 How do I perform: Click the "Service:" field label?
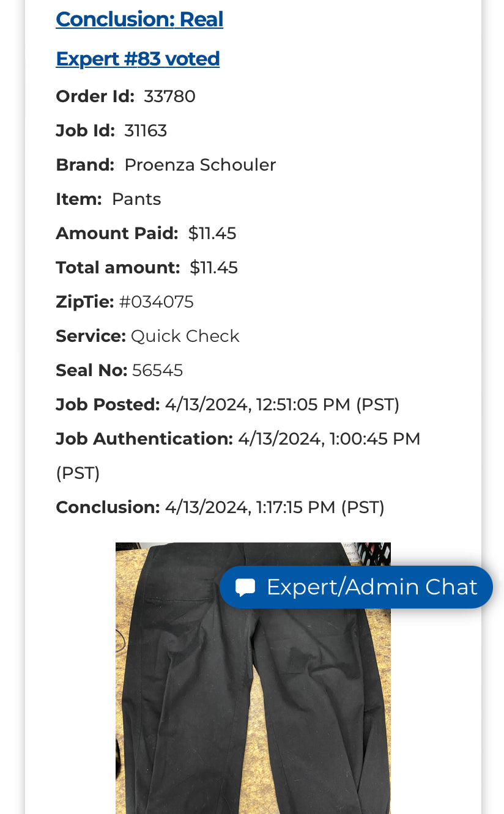[x=91, y=336]
